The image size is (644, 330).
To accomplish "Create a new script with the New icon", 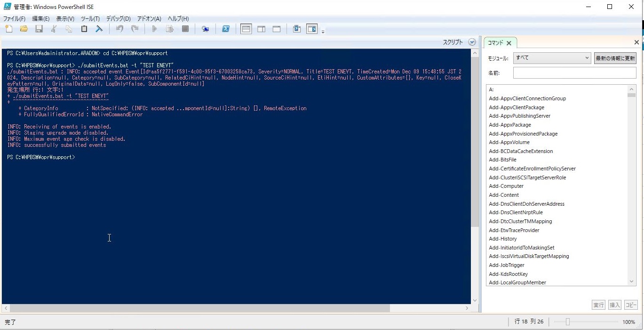I will (x=8, y=29).
